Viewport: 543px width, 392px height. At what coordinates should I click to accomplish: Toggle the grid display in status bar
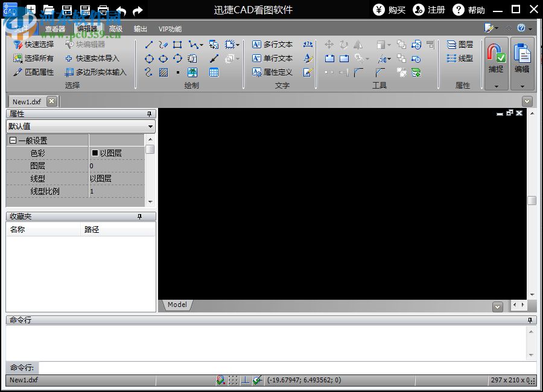[233, 380]
